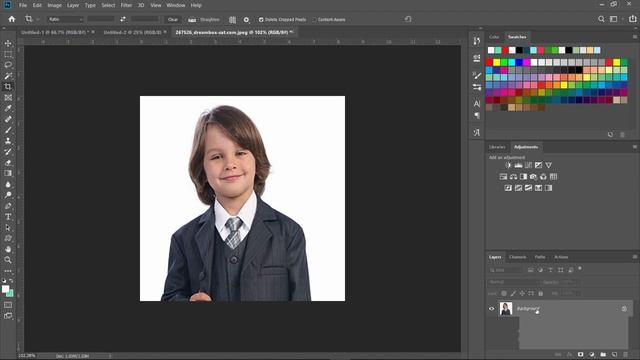Open layer blending mode Normal dropdown

513,282
